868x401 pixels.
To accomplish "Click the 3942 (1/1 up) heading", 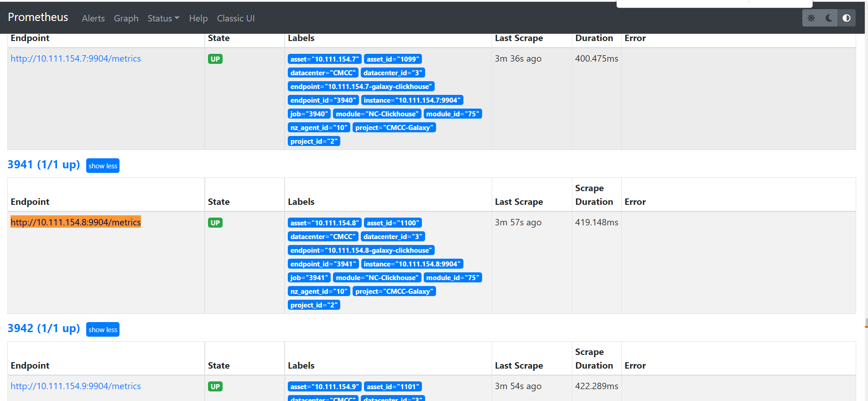I will [x=44, y=328].
